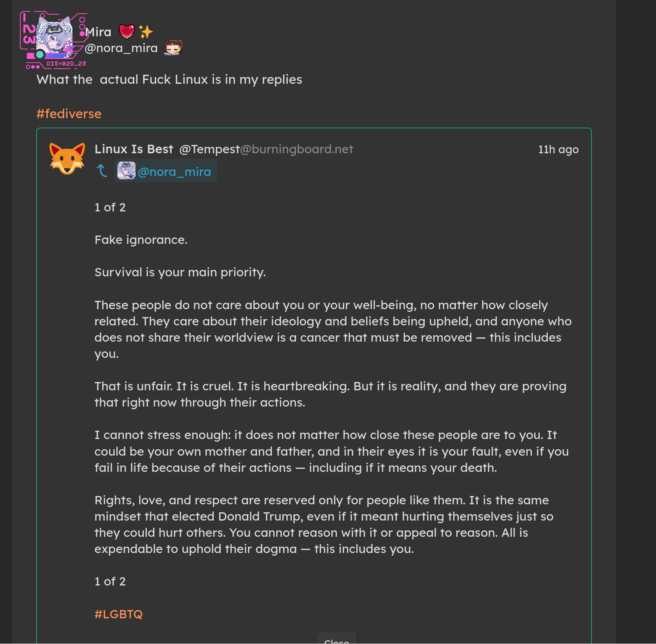Open the #LGBTQ hashtag
Viewport: 656px width, 644px height.
(x=119, y=614)
